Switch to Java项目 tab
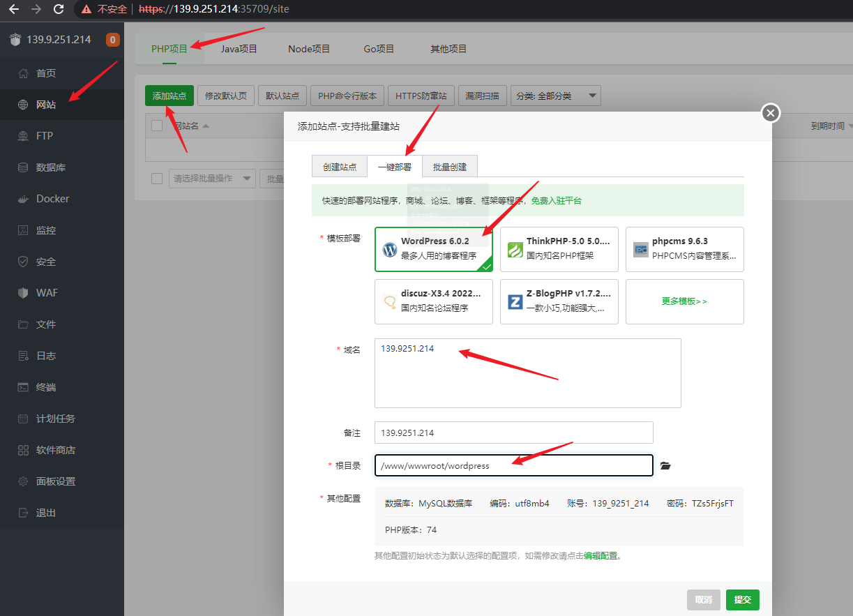Image resolution: width=853 pixels, height=616 pixels. [x=239, y=49]
